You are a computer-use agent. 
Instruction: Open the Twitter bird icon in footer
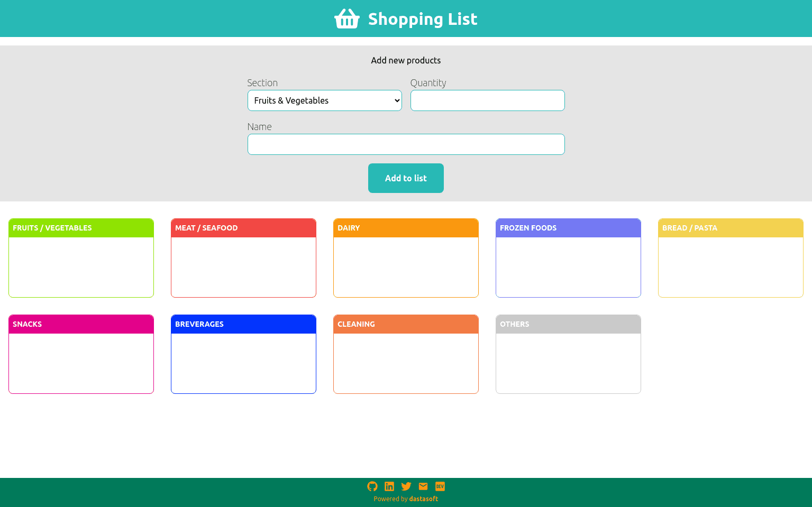[x=406, y=486]
